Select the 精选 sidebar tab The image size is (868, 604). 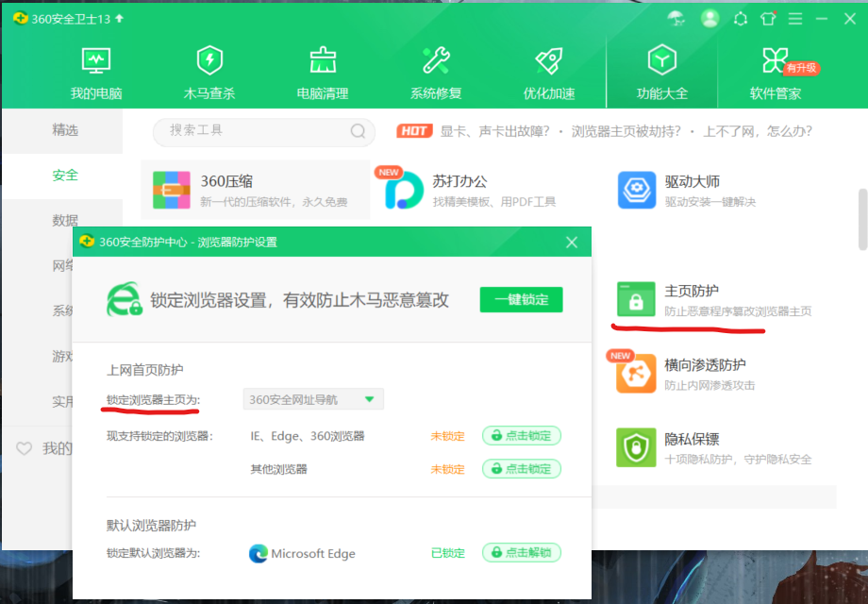(x=62, y=130)
